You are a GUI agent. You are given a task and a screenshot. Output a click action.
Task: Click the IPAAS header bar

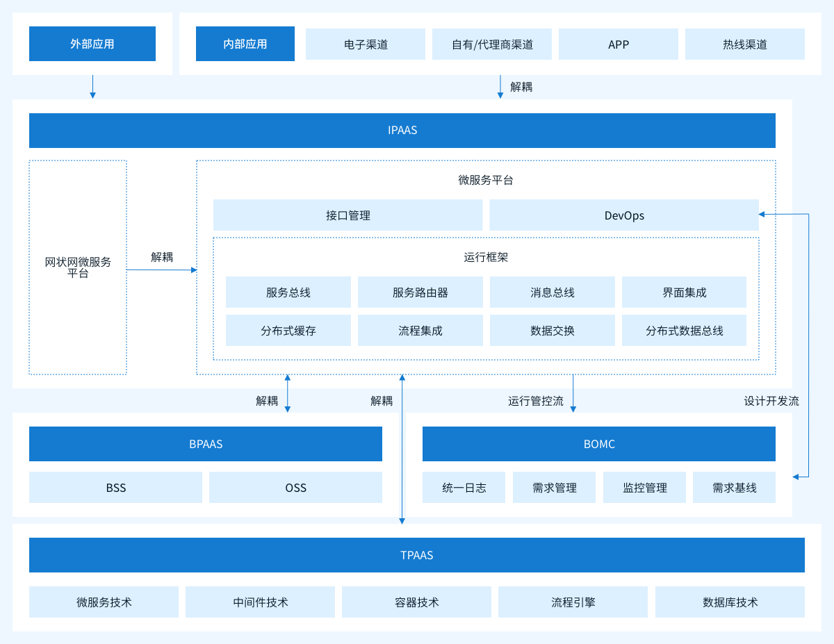click(x=402, y=131)
